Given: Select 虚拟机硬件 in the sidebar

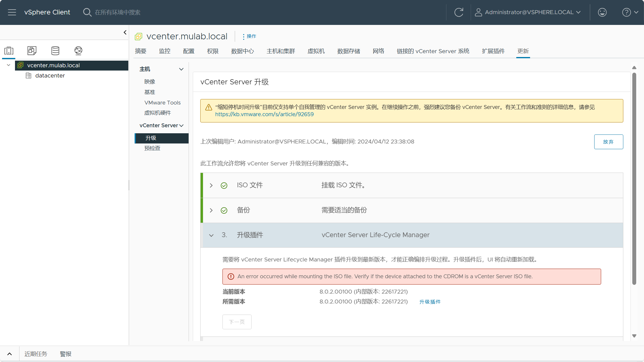Looking at the screenshot, I should point(157,113).
